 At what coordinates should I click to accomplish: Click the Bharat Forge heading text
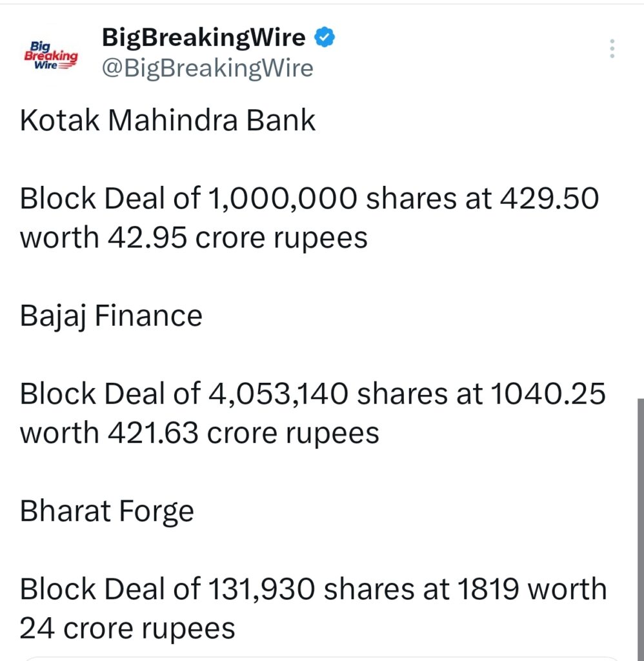point(107,510)
